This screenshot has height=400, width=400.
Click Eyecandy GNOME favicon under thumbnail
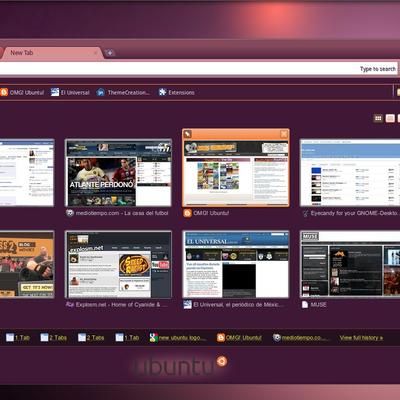coord(305,213)
